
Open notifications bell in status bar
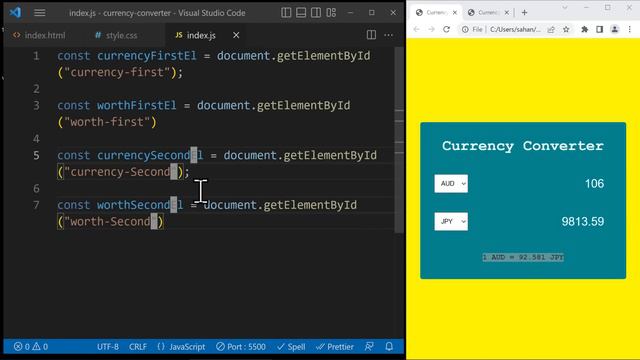(x=389, y=347)
